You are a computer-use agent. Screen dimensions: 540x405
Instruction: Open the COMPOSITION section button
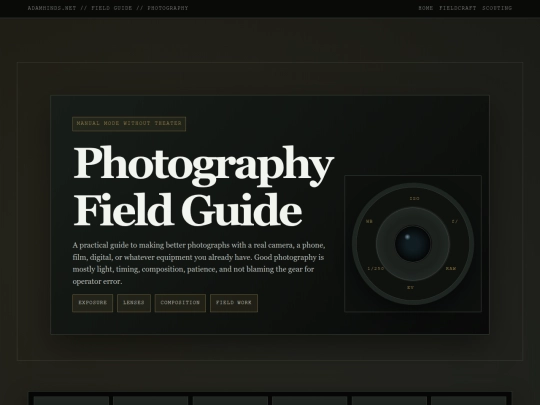[x=180, y=303]
